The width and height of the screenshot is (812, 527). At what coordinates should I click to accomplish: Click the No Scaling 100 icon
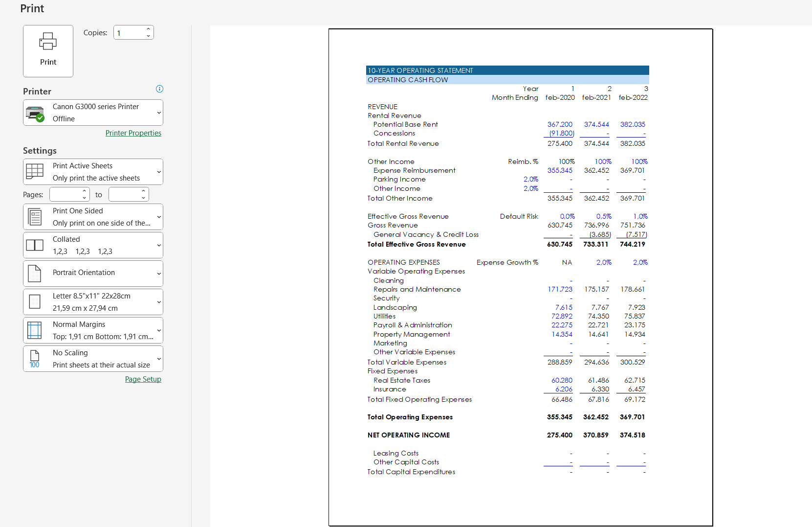(35, 359)
